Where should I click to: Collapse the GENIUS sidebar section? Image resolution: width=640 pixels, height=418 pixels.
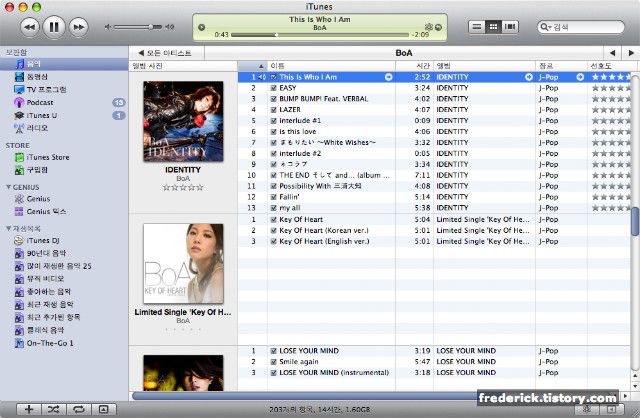click(8, 187)
